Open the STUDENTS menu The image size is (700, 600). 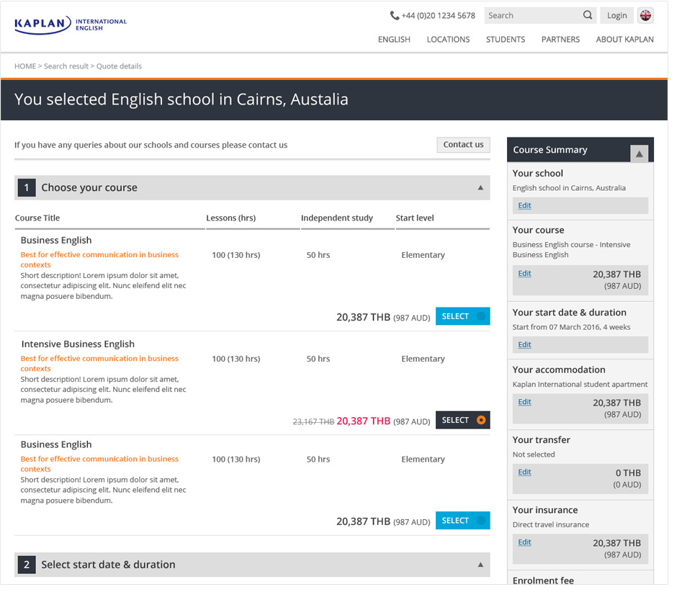click(506, 40)
